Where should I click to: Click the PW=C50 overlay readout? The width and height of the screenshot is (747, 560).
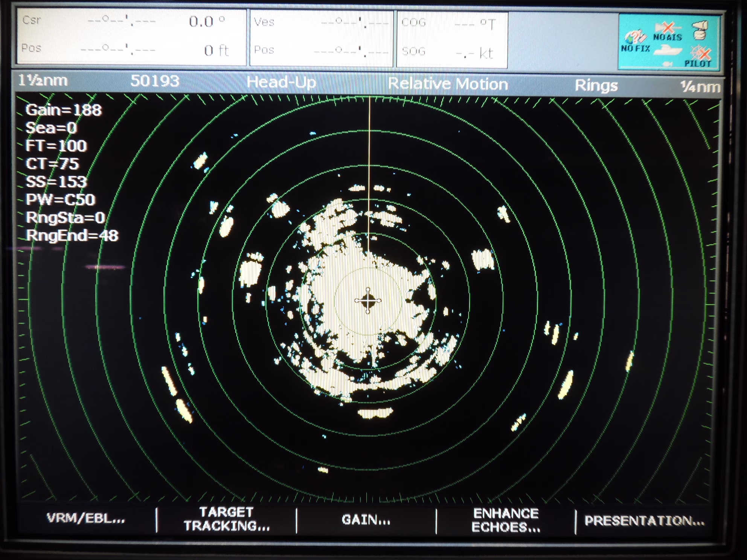pos(60,199)
